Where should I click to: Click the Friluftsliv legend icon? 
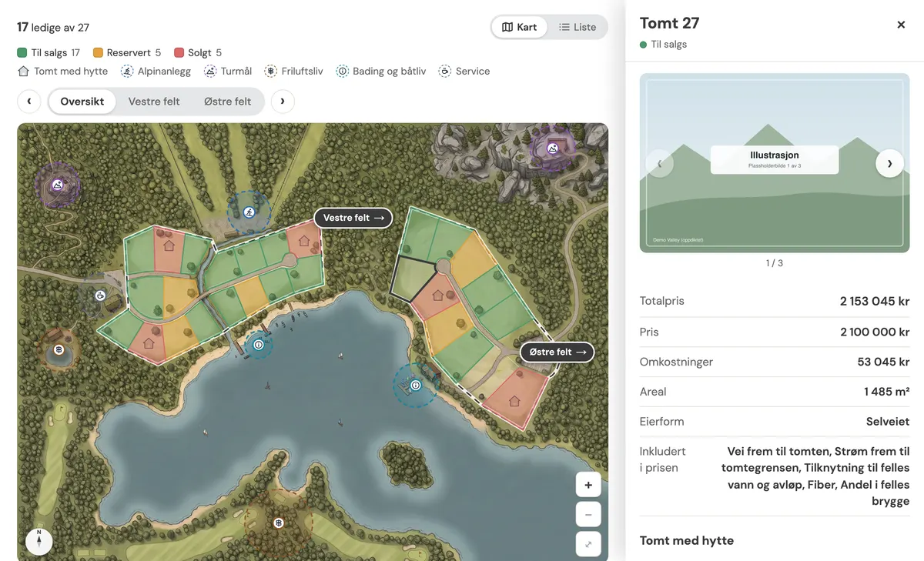(270, 71)
